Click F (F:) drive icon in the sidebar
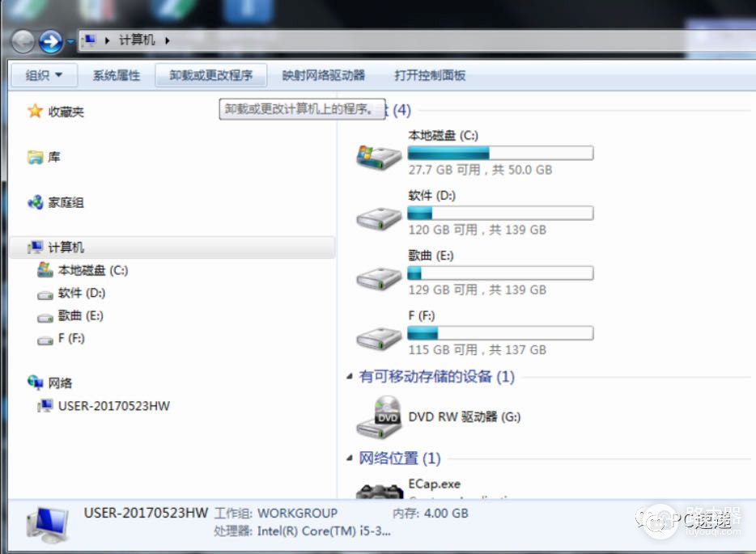Image resolution: width=756 pixels, height=554 pixels. click(x=45, y=340)
